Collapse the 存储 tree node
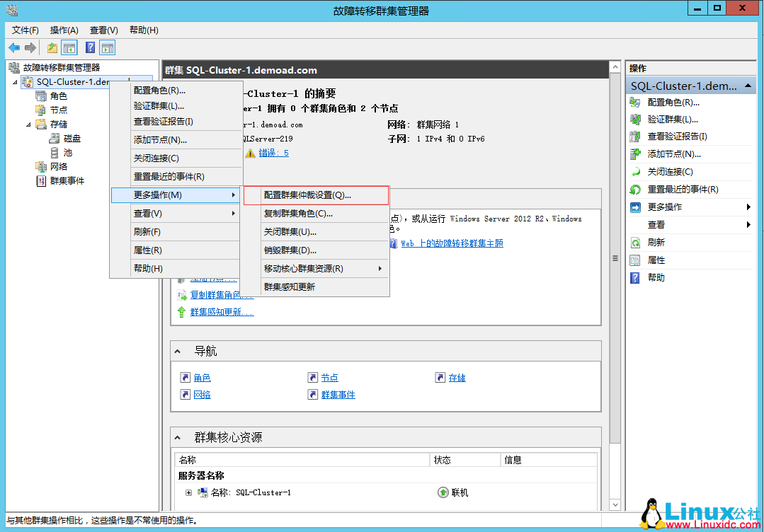This screenshot has height=532, width=764. (x=28, y=125)
